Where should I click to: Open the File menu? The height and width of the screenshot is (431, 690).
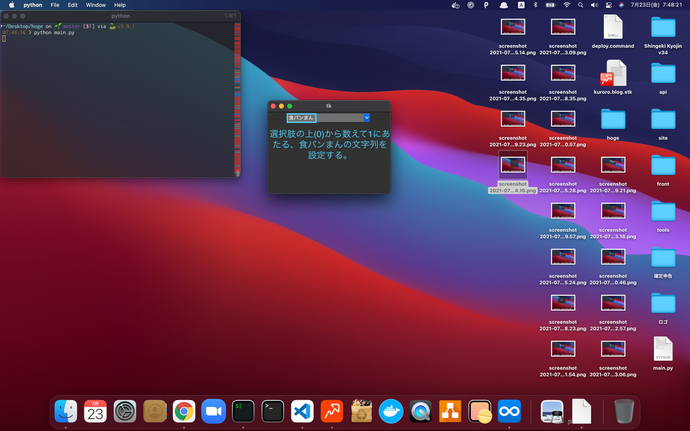(55, 5)
